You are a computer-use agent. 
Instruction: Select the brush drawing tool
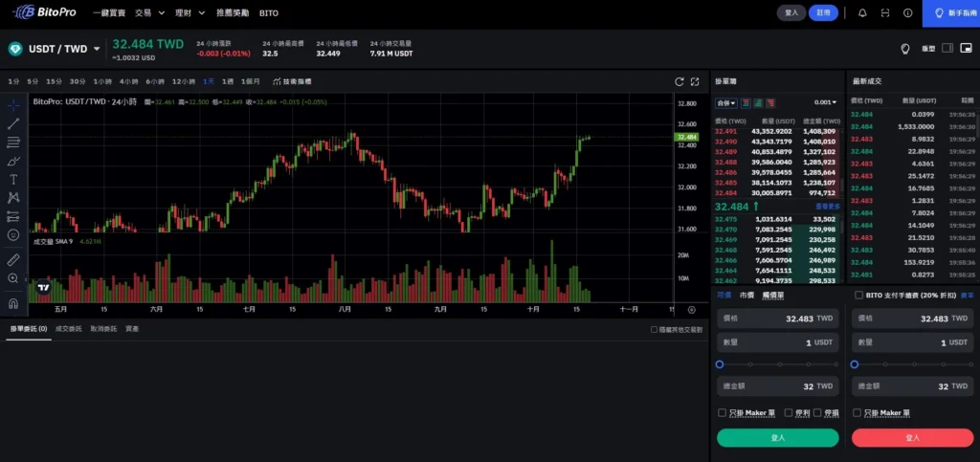click(x=13, y=161)
